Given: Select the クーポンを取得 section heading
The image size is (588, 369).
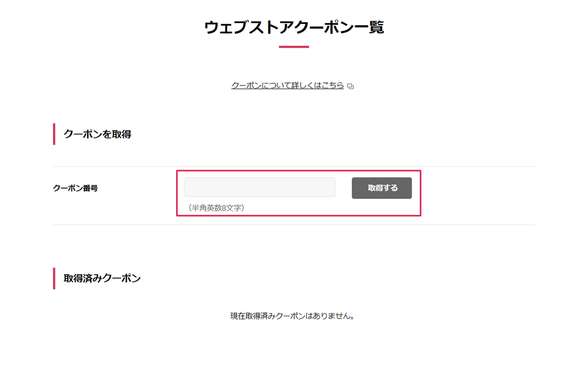Looking at the screenshot, I should coord(97,134).
